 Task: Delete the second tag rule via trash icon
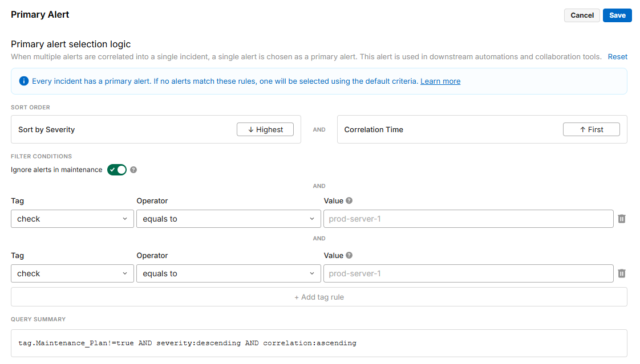tap(622, 273)
